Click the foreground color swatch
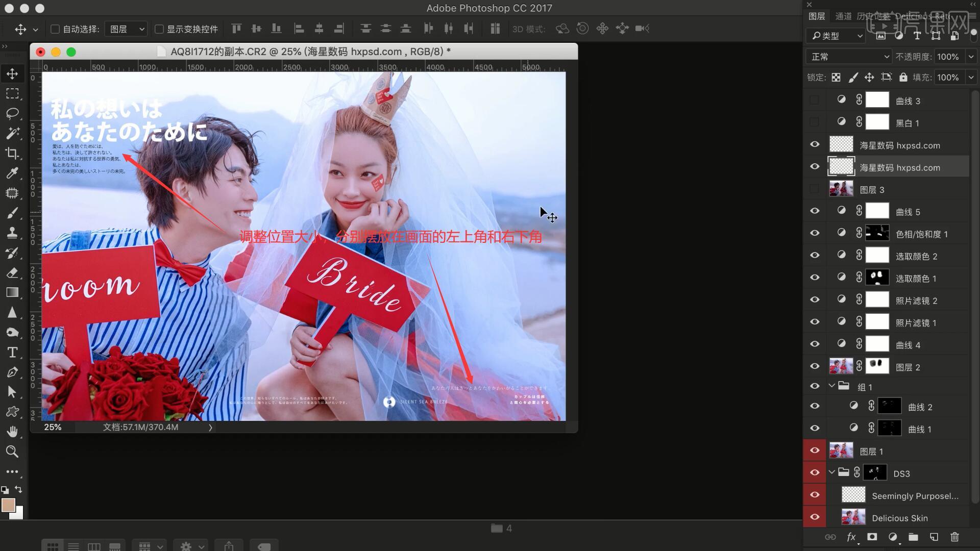This screenshot has width=980, height=551. click(x=8, y=505)
